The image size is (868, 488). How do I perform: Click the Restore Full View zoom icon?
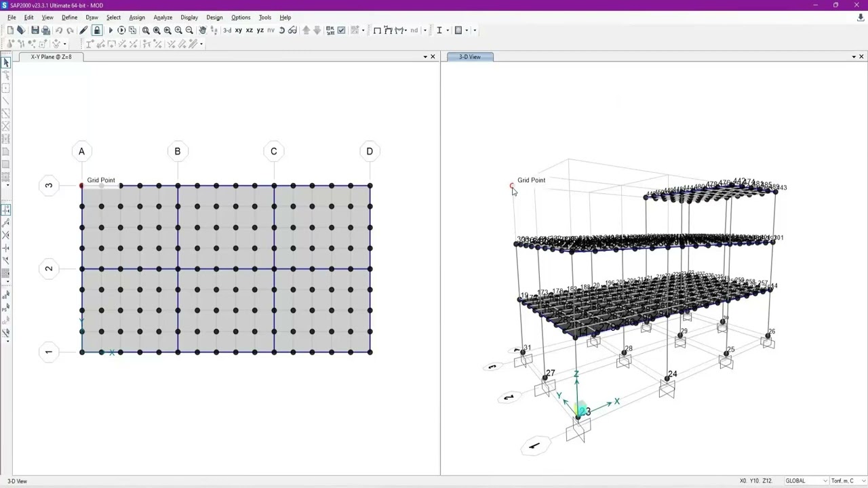157,30
